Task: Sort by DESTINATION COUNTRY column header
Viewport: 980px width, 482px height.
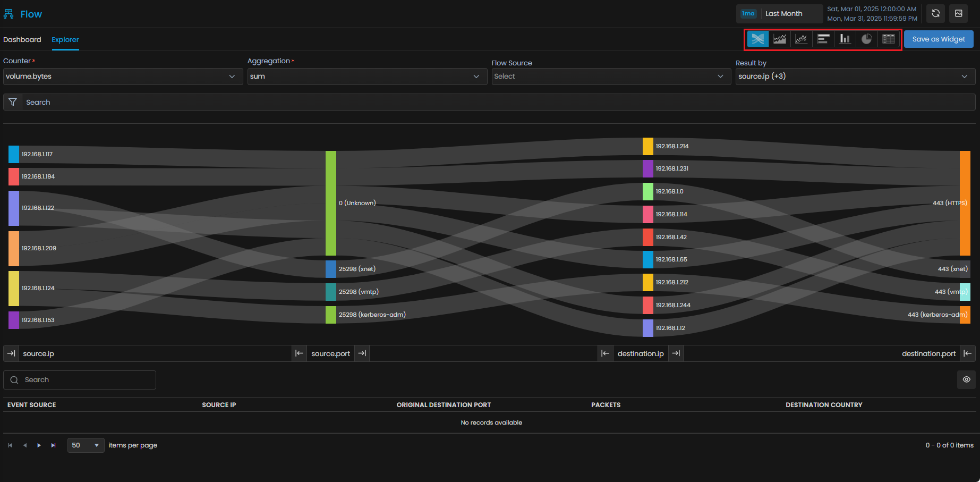Action: (824, 405)
